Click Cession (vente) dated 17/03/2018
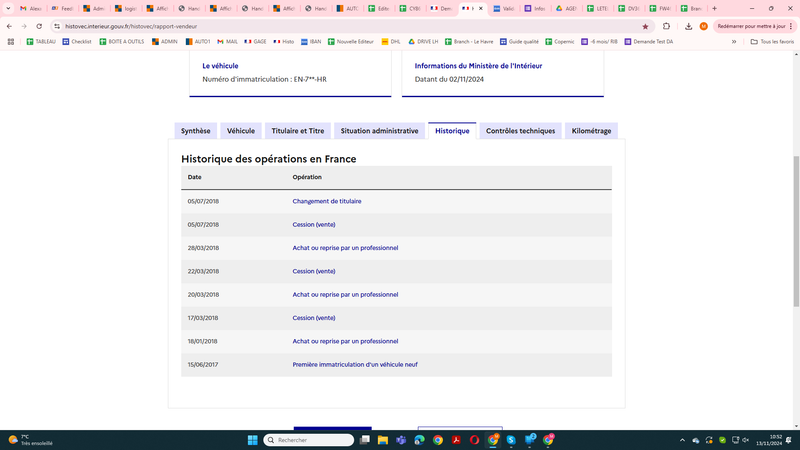The height and width of the screenshot is (450, 800). click(314, 317)
